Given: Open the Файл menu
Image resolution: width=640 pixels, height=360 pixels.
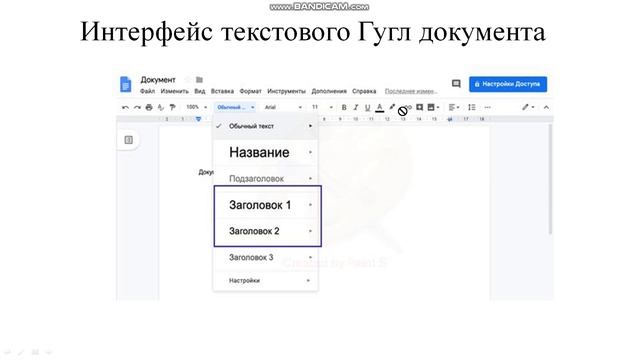Looking at the screenshot, I should [147, 91].
